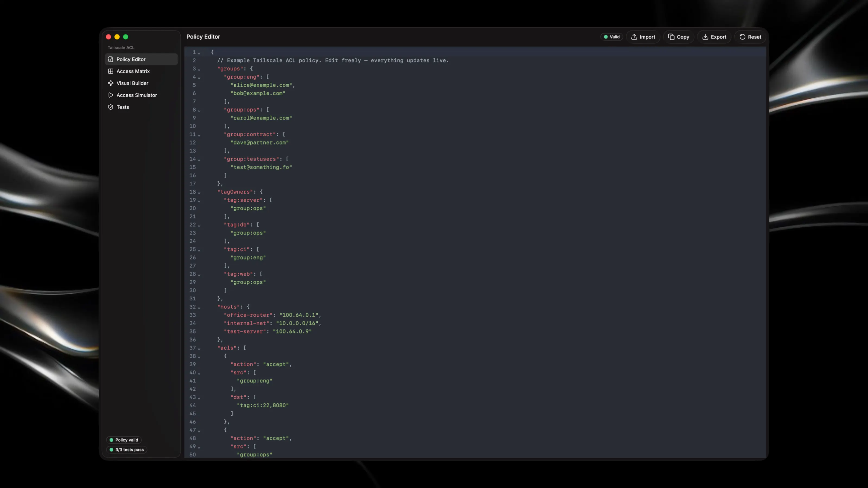Screen dimensions: 868x488
Task: Click the green Valid status dot
Action: point(606,37)
